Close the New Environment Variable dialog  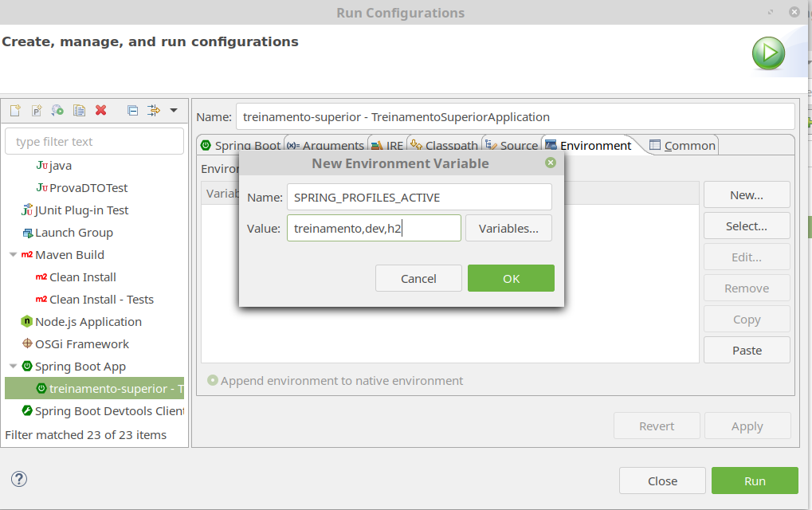point(550,163)
